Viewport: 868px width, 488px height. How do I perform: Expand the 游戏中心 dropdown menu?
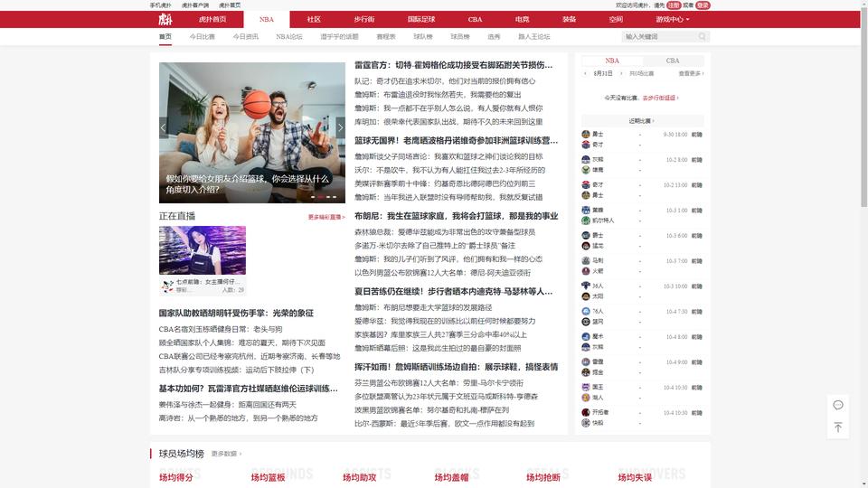673,19
